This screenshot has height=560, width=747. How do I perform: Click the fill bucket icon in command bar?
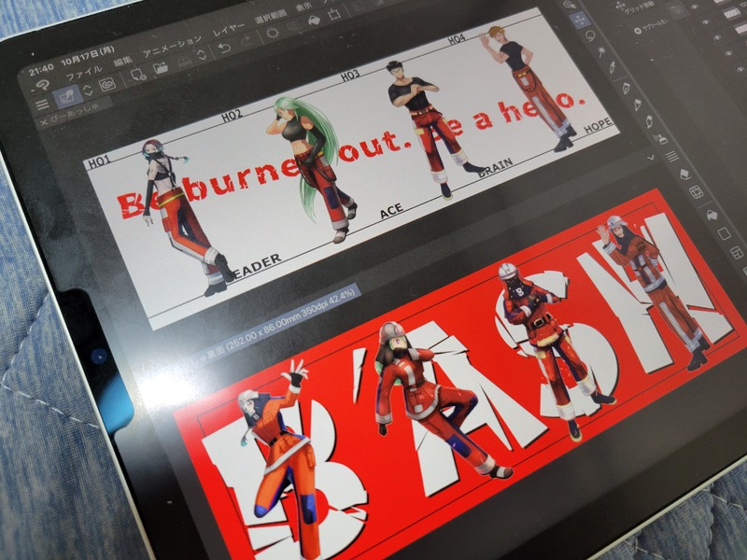(314, 21)
